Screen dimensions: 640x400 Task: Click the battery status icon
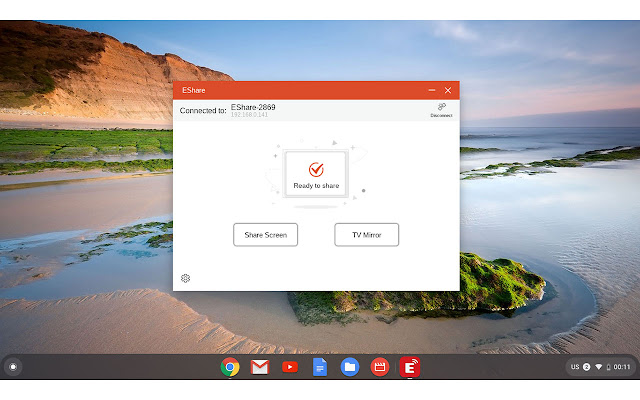608,367
